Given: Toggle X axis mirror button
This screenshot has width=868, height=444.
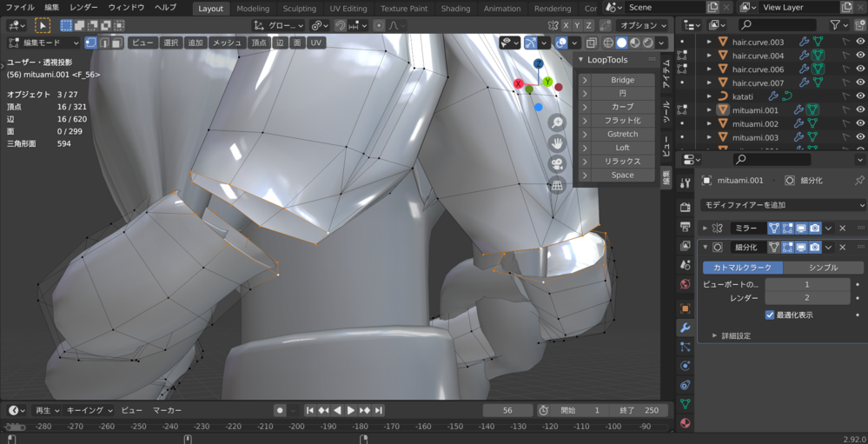Looking at the screenshot, I should pos(567,26).
